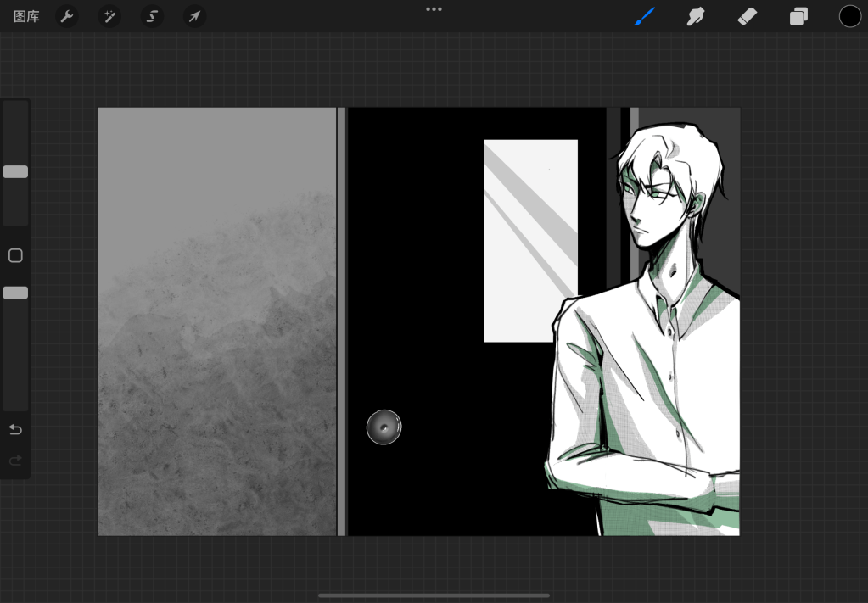This screenshot has width=868, height=603.
Task: Select the Smudge finger tool
Action: click(x=696, y=16)
